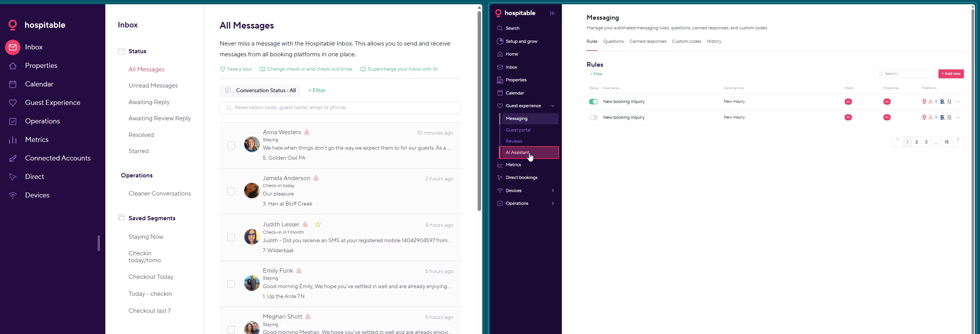Expand the Operations submenu chevron in the right sidebar
Screen dimensions: 980x334
pos(553,203)
